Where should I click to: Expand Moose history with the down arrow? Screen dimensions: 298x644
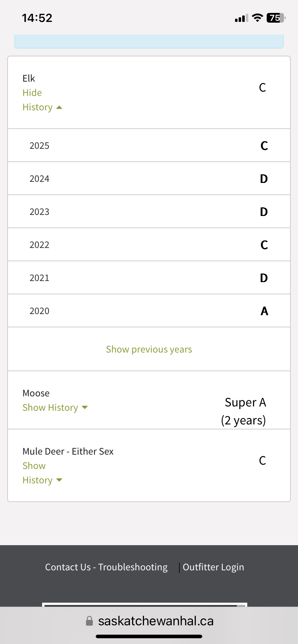tap(85, 408)
